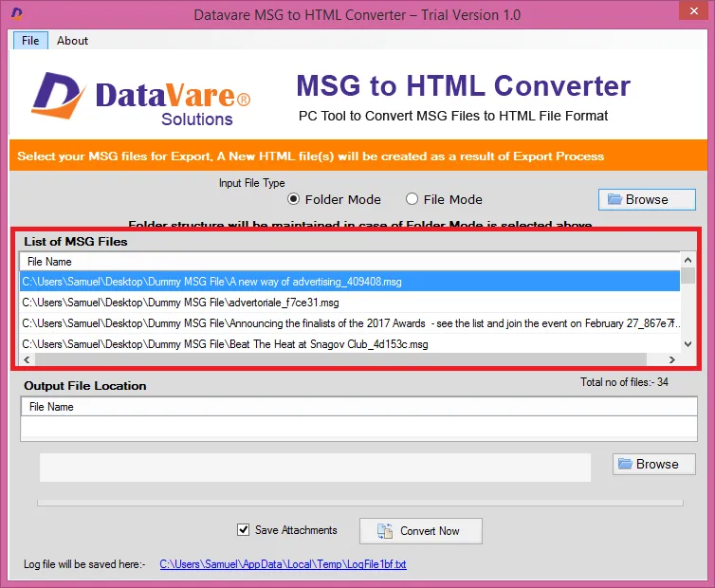
Task: Click the Browse button for output location
Action: (x=654, y=464)
